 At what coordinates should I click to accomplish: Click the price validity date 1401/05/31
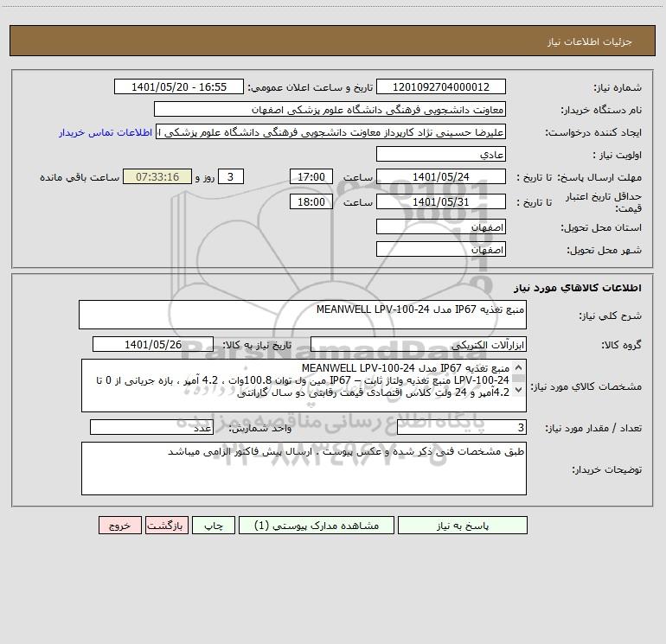(x=441, y=201)
